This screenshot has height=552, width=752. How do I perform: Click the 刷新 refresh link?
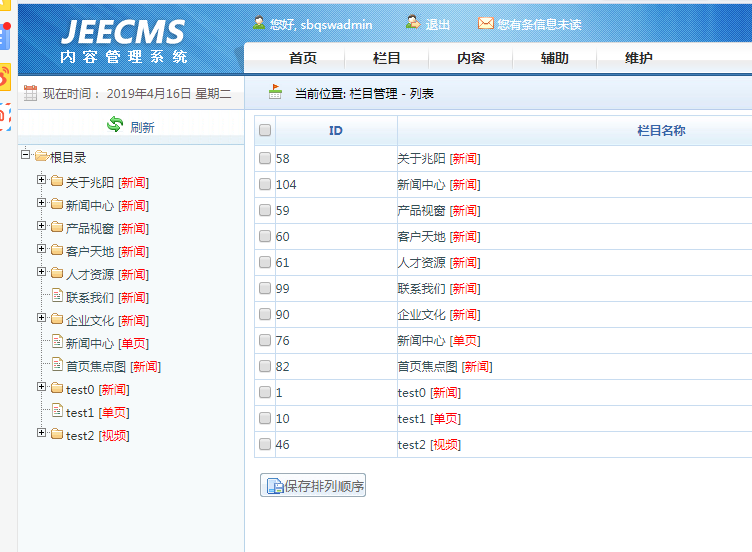142,128
